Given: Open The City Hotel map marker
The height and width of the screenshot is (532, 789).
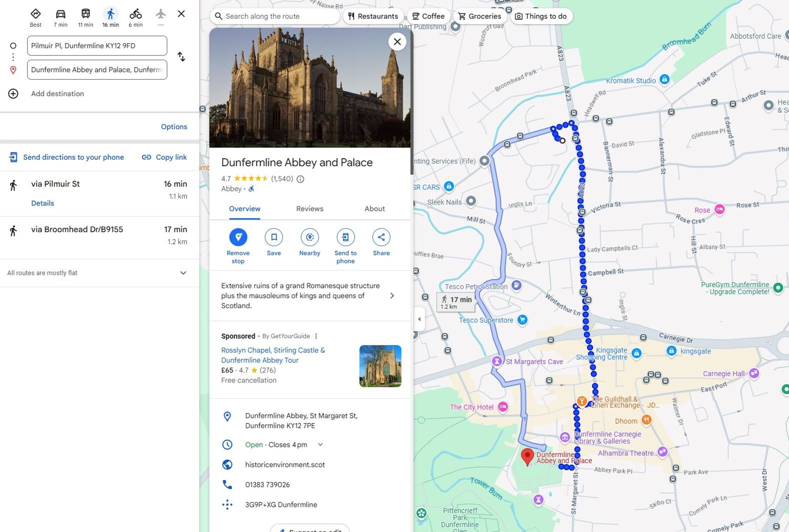Looking at the screenshot, I should [503, 407].
